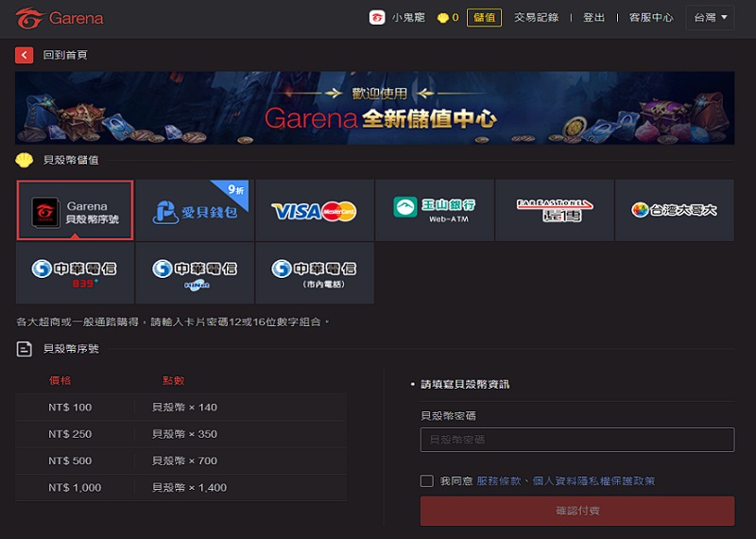Select 中華電信 市內電話 payment option
This screenshot has width=756, height=539.
pos(314,273)
